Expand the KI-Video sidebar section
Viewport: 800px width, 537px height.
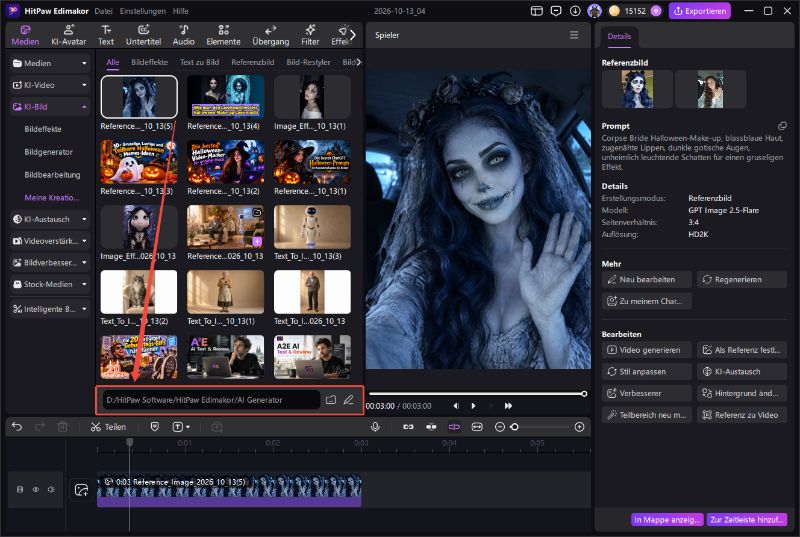click(49, 85)
